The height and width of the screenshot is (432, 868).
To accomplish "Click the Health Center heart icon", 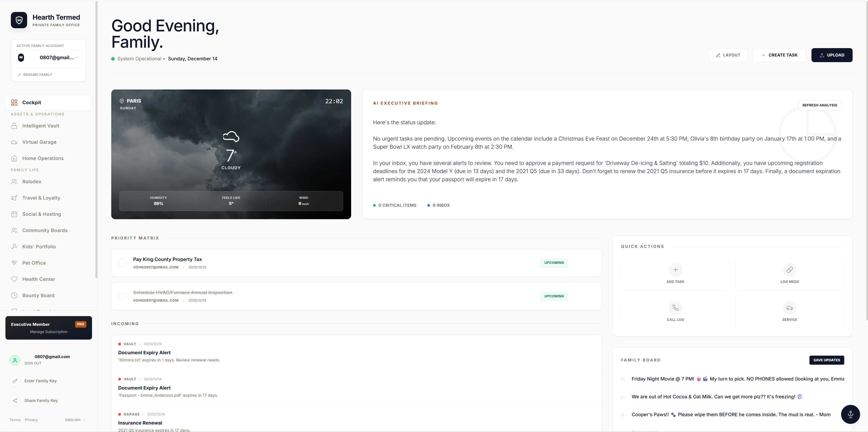I will 14,279.
